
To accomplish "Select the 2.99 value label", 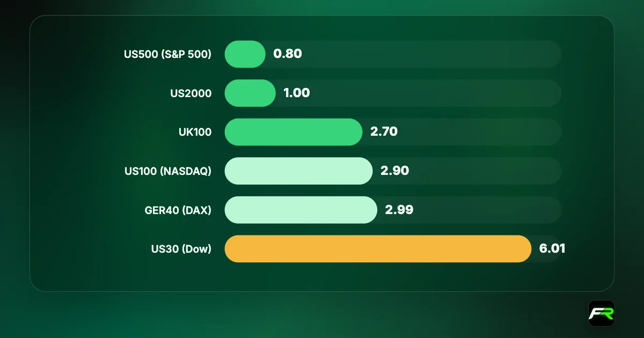I will click(399, 210).
